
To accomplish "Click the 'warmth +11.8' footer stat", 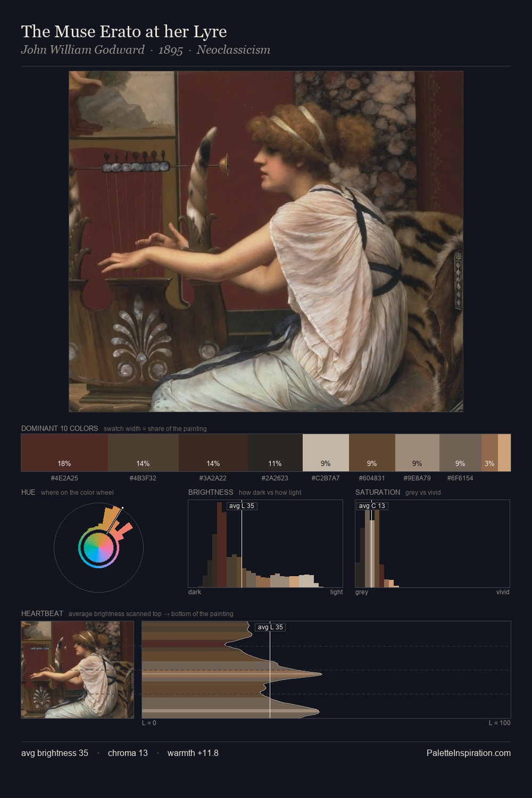I will click(193, 753).
